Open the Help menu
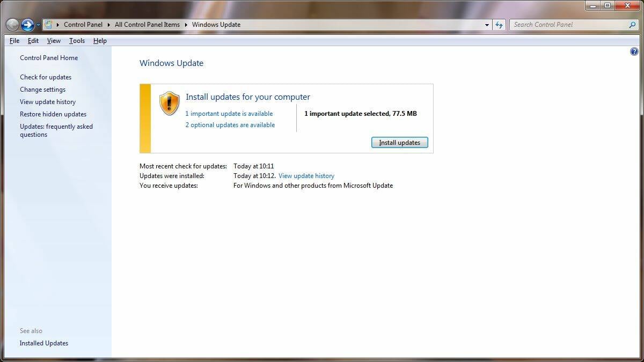 pos(100,41)
